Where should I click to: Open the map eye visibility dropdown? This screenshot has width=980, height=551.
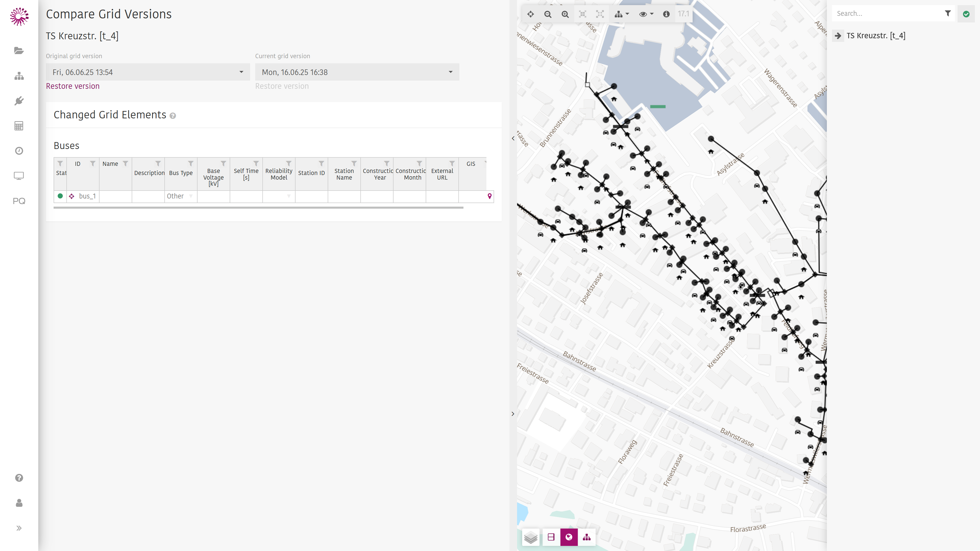coord(646,14)
